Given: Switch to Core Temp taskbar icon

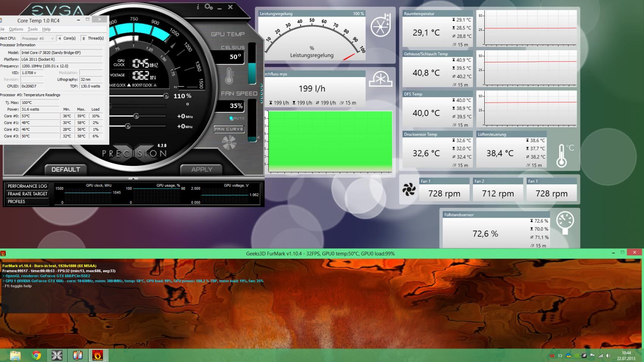Looking at the screenshot, I should coord(77,355).
